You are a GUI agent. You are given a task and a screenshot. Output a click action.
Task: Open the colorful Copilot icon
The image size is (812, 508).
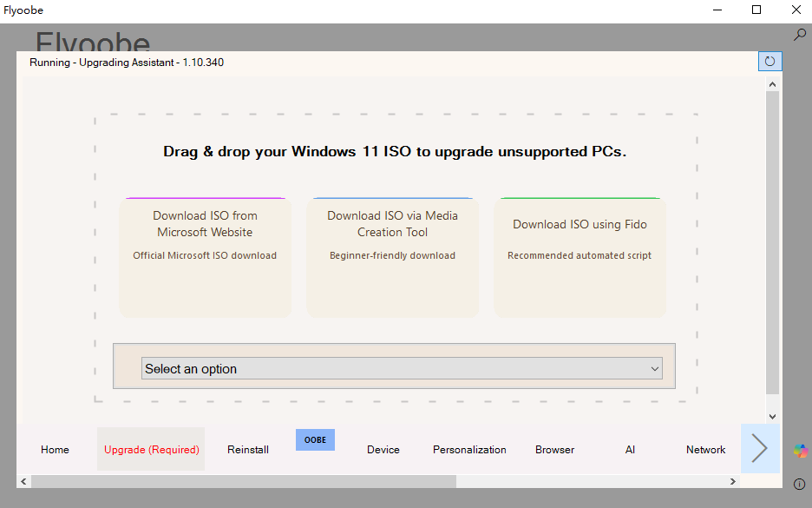tap(800, 451)
